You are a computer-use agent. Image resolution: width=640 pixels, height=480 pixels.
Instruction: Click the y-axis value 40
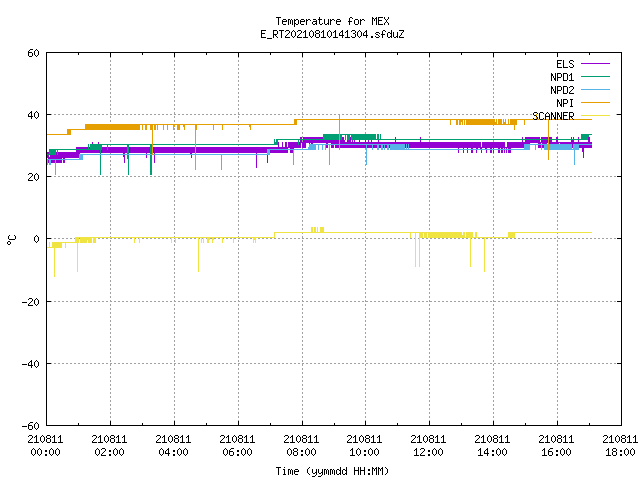coord(33,115)
